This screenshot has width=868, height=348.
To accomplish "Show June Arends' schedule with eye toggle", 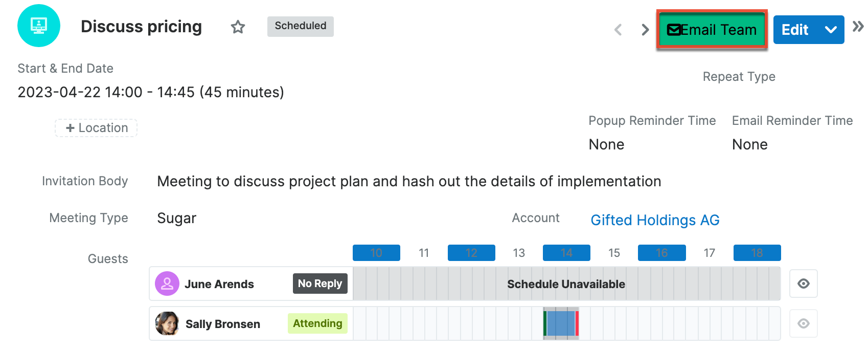I will [803, 284].
